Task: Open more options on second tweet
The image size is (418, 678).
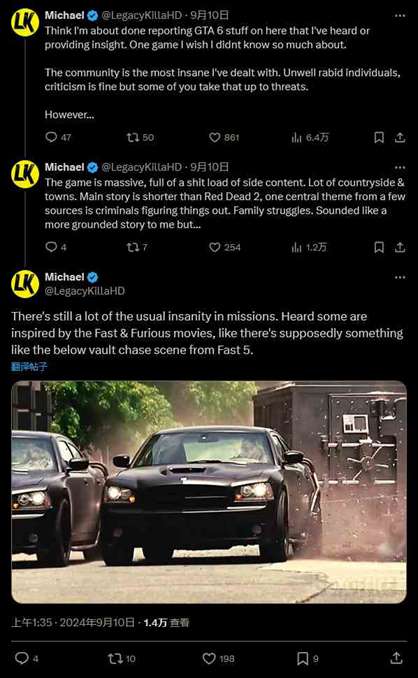Action: (400, 167)
